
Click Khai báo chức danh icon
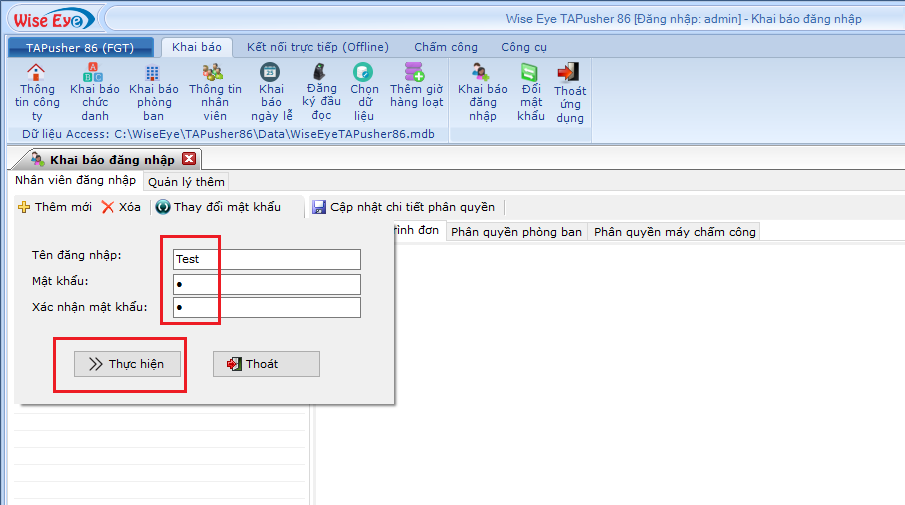(94, 73)
